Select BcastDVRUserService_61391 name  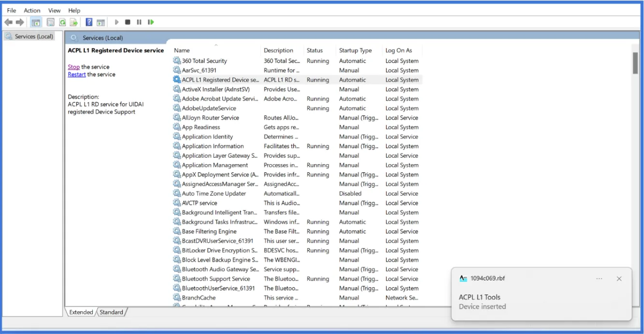click(x=218, y=241)
